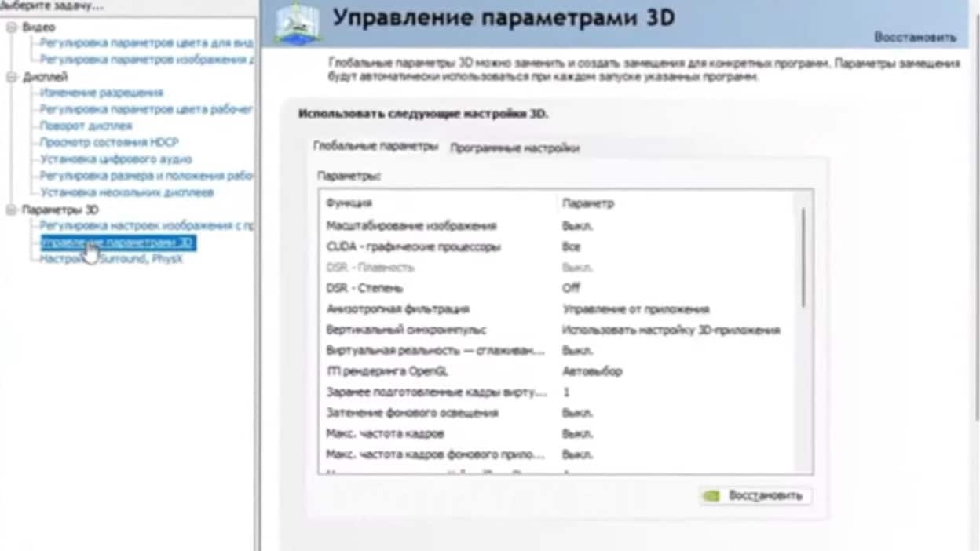This screenshot has width=980, height=551.
Task: Open Установка нескольких дисплеев page
Action: 126,192
